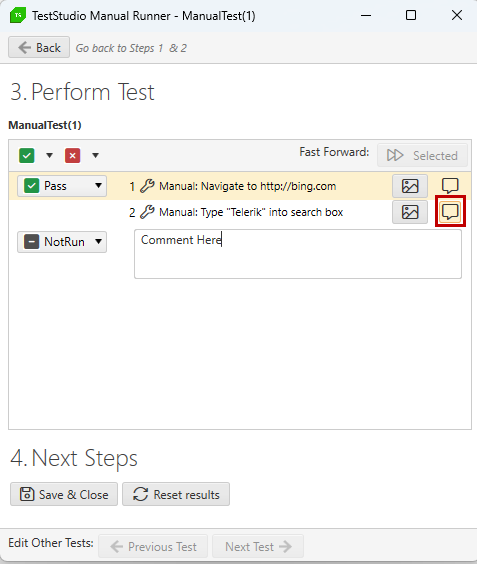The image size is (477, 564).
Task: Click the Fast Forward Selected button
Action: click(x=422, y=155)
